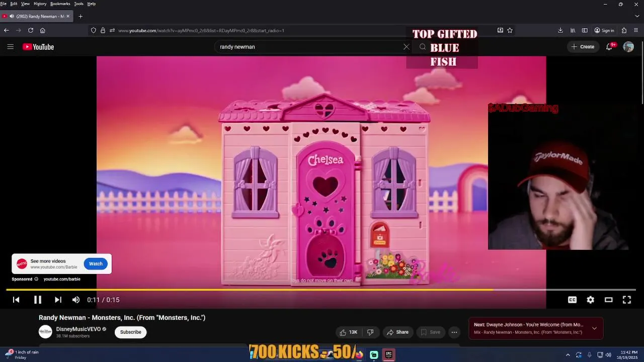
Task: Open the youtube.com/barbie sponsored link
Action: click(62, 279)
